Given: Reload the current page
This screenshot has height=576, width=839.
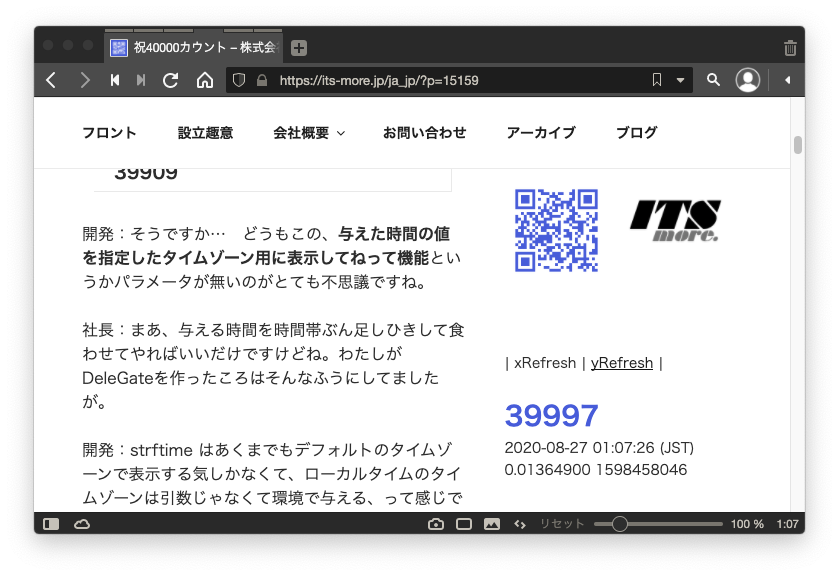Looking at the screenshot, I should point(171,80).
